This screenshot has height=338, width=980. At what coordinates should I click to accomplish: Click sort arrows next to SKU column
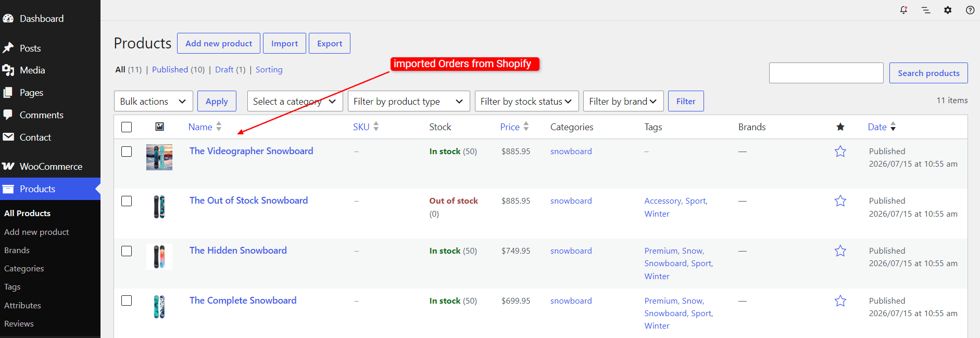376,127
